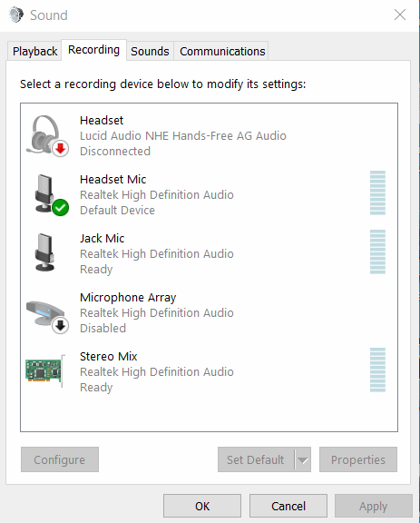Viewport: 420px width, 523px height.
Task: Open the Communications tab
Action: tap(222, 52)
